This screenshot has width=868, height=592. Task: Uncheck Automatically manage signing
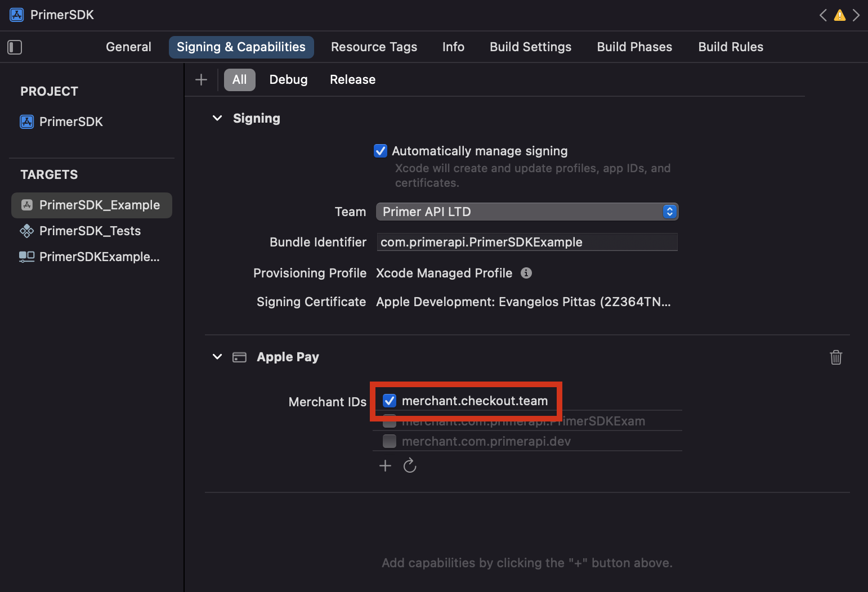[381, 151]
